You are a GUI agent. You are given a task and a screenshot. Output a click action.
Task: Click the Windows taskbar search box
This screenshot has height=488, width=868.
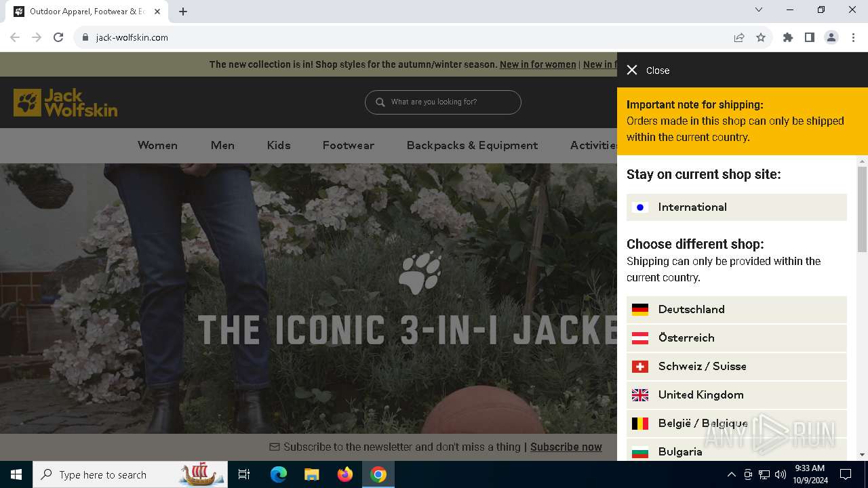[x=131, y=474]
